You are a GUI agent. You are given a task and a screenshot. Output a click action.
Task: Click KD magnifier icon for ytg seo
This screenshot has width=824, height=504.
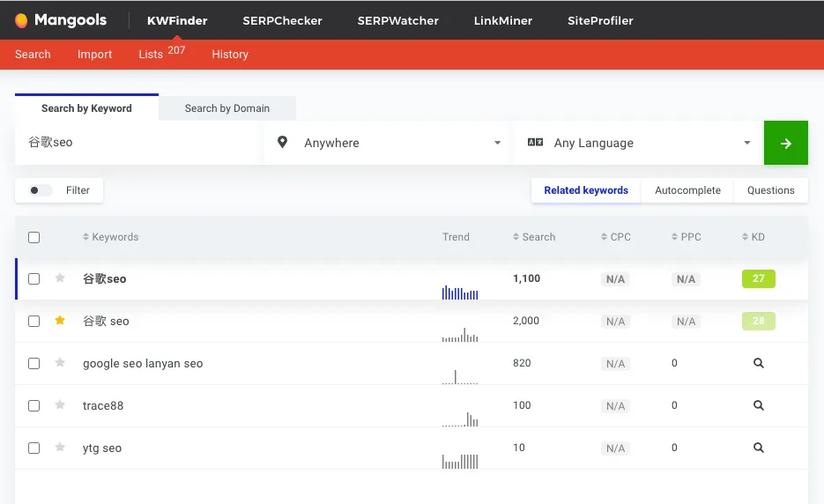758,448
